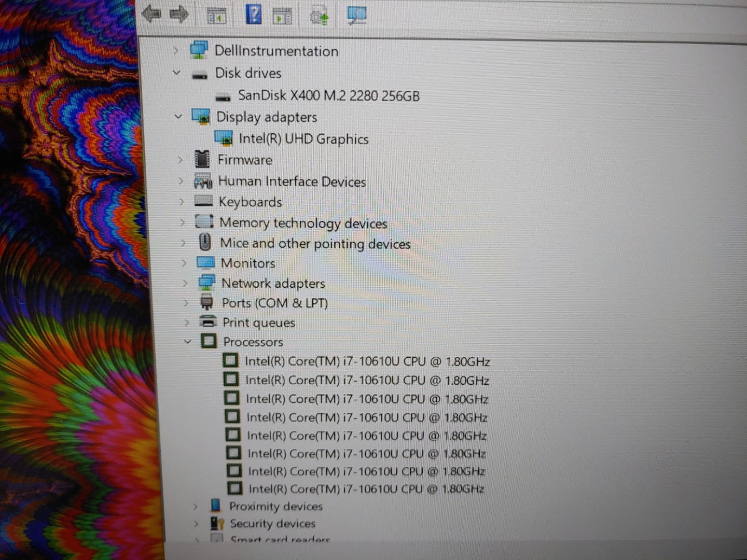747x560 pixels.
Task: Expand the Monitors category
Action: (184, 263)
